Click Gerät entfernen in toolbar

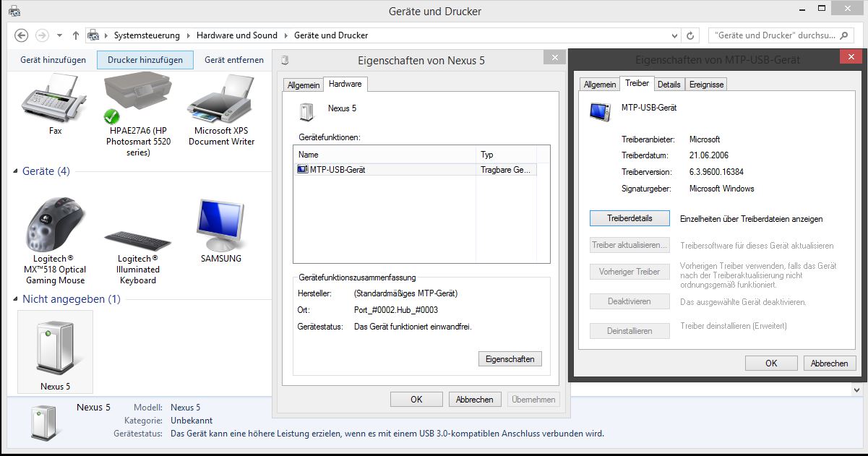pos(234,60)
